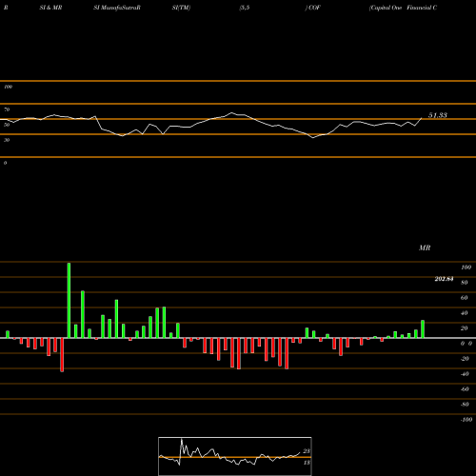476x476 pixels.
Task: Click the '40' label on MR axis
Action: (465, 313)
